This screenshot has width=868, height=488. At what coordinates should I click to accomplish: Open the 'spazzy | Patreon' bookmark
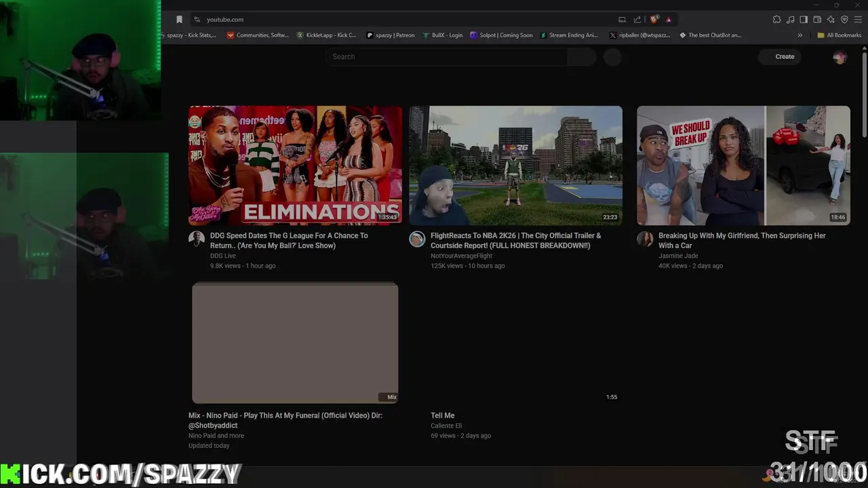pos(391,35)
